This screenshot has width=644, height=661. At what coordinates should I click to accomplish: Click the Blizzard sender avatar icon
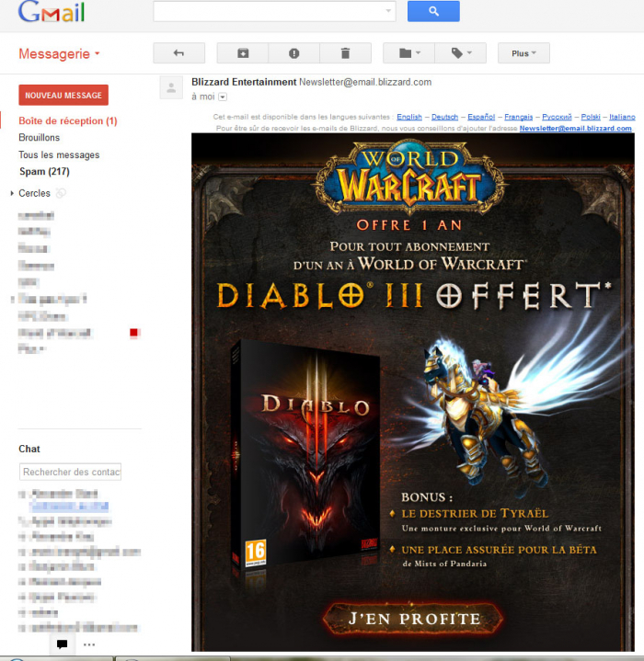tap(170, 87)
